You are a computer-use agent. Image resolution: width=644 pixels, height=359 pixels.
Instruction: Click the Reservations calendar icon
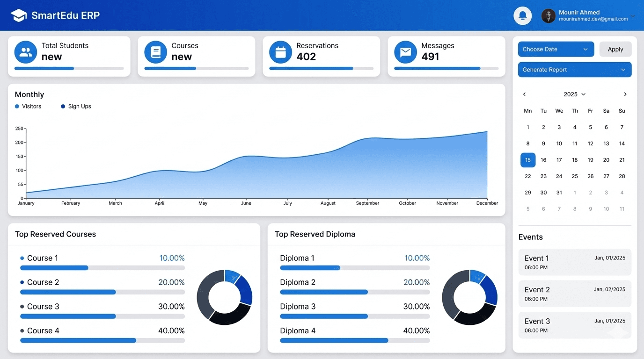click(x=280, y=52)
